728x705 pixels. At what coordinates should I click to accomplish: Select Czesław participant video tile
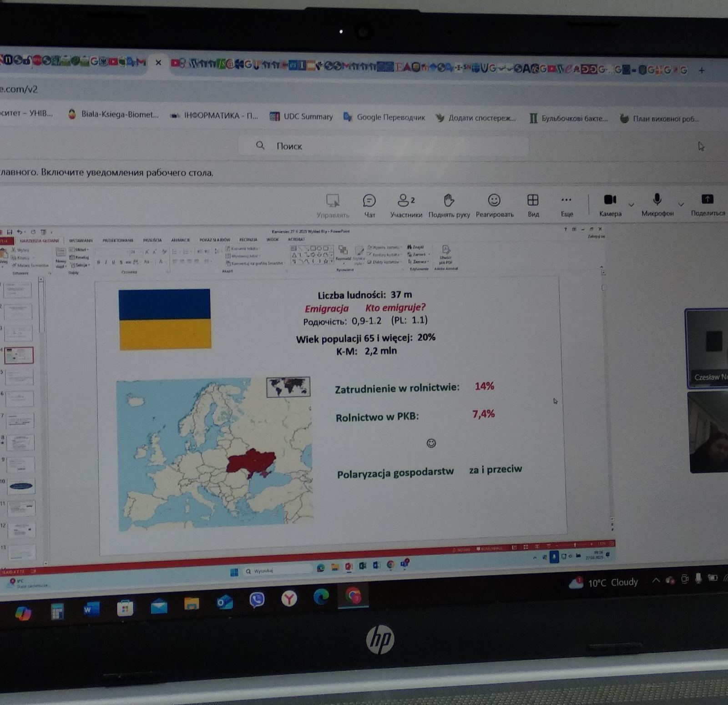pos(708,348)
